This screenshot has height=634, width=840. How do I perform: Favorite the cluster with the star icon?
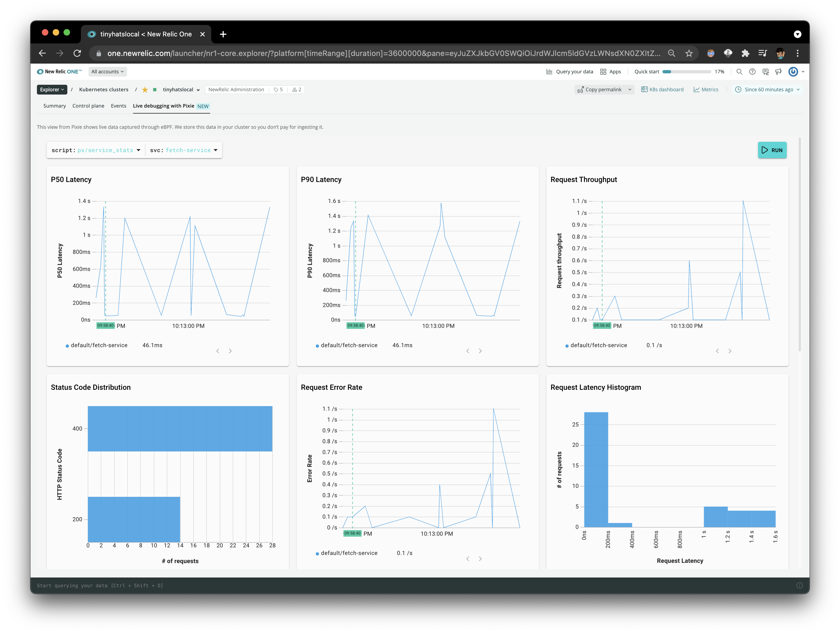[145, 90]
